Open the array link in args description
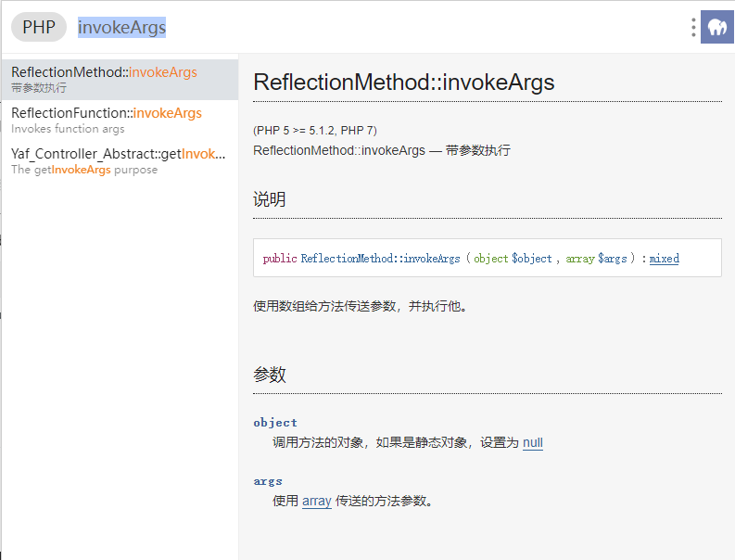This screenshot has width=735, height=560. coord(316,501)
